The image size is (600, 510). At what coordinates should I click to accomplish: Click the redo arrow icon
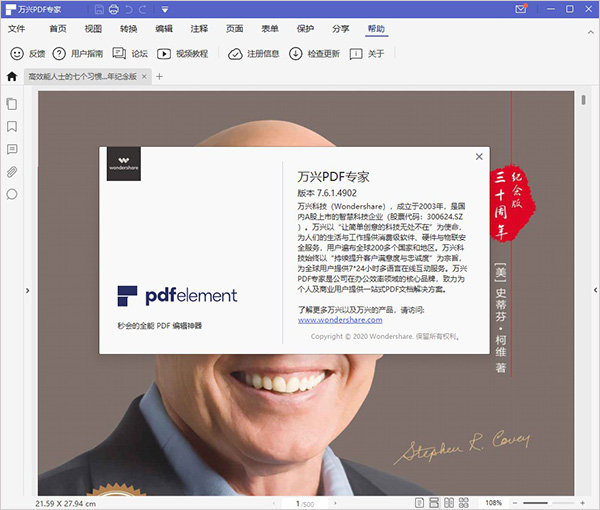(x=143, y=9)
